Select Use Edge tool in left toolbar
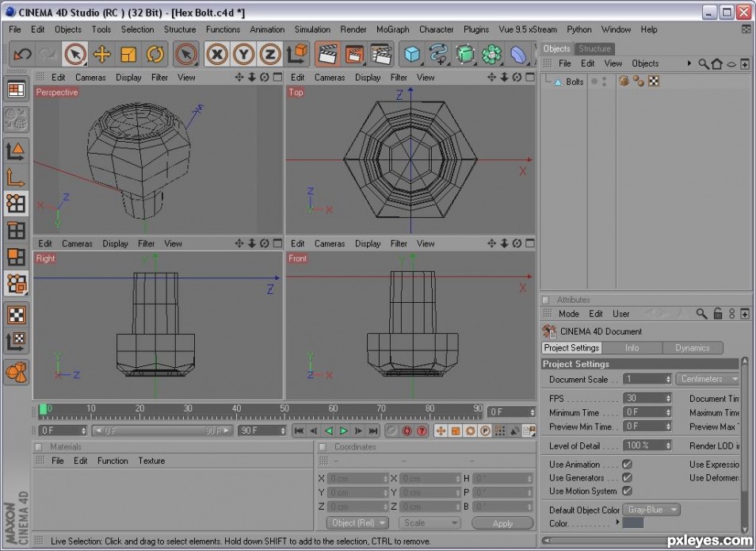 (16, 231)
